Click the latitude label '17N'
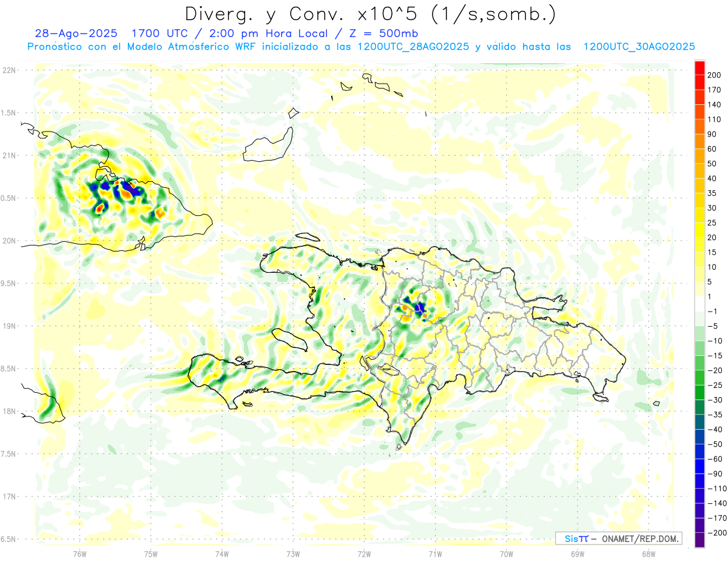Screen dimensions: 728x562 (x=8, y=497)
